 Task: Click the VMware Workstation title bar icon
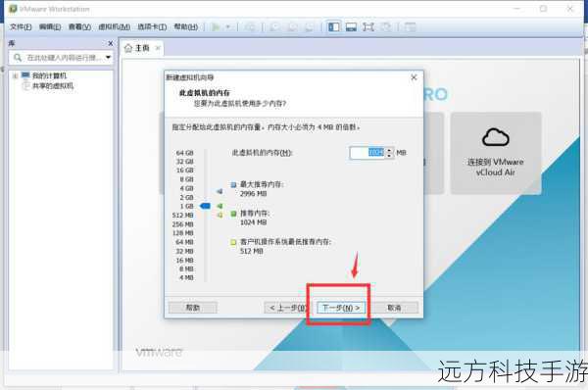(13, 9)
